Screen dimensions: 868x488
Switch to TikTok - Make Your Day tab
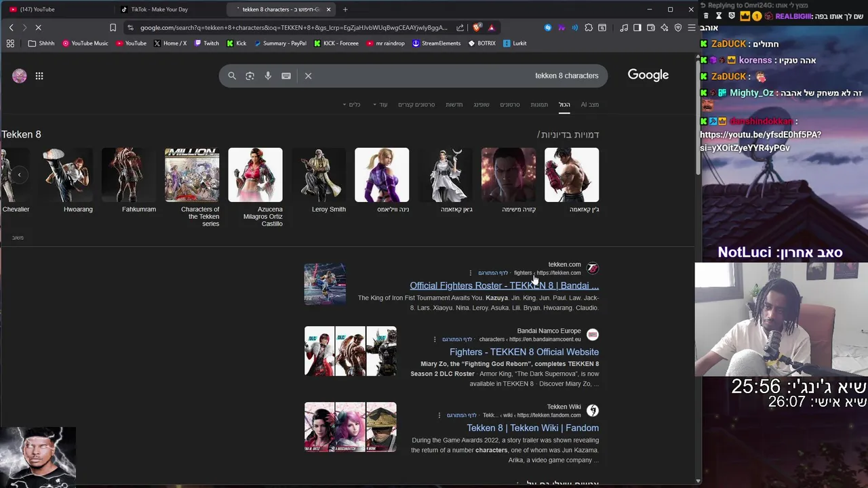(170, 9)
